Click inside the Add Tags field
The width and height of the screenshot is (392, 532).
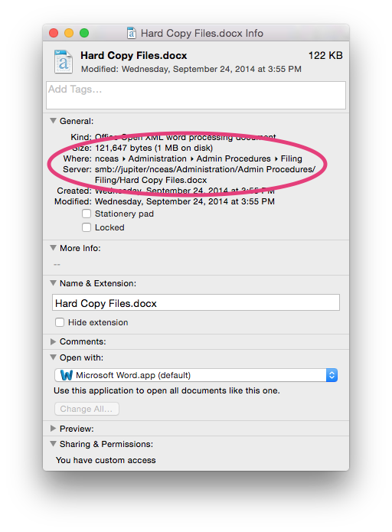tap(196, 96)
